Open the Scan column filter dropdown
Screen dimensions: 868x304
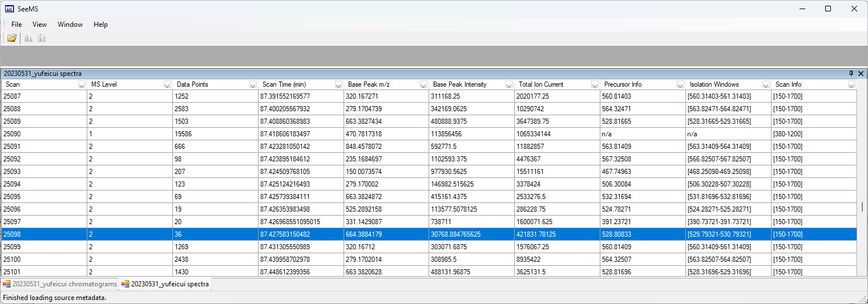click(x=81, y=84)
